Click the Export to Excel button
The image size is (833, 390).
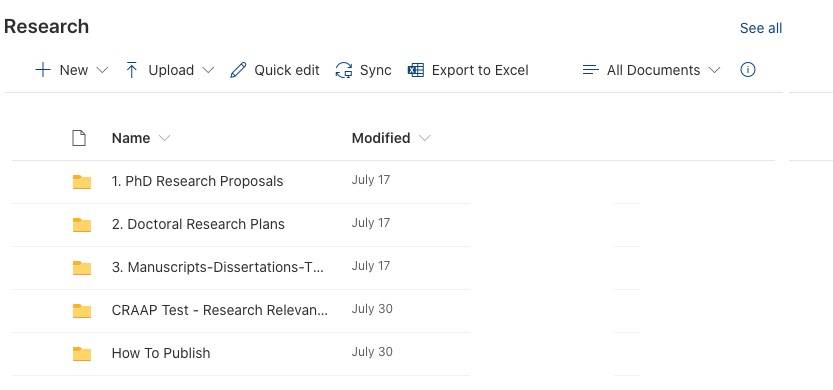click(468, 70)
